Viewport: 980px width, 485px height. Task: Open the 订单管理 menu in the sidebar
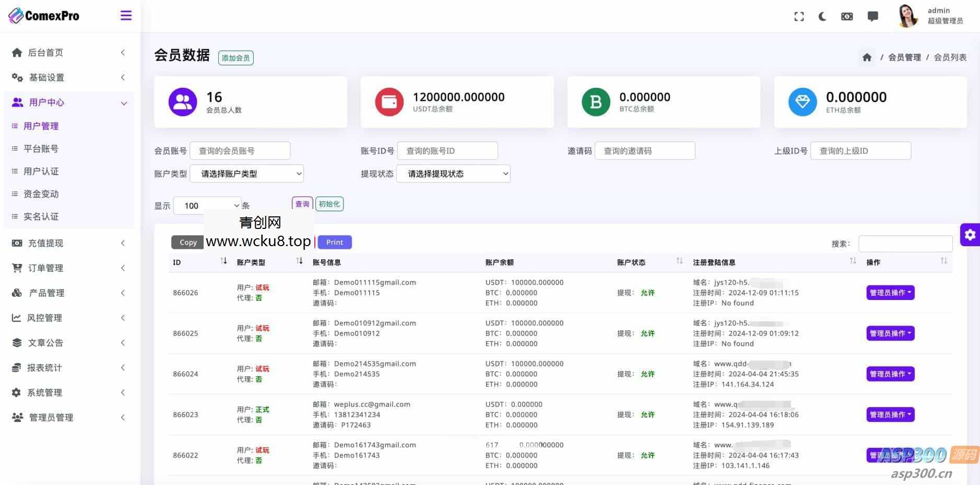point(44,268)
